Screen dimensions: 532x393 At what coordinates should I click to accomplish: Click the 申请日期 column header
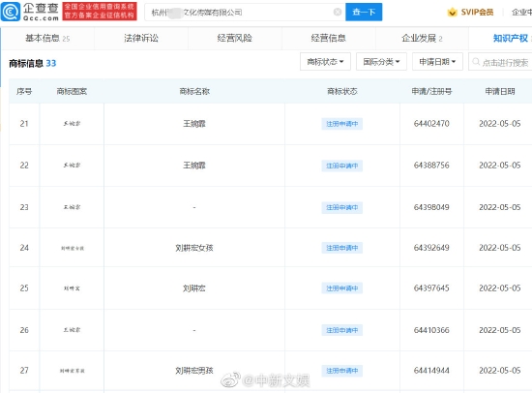[x=500, y=91]
